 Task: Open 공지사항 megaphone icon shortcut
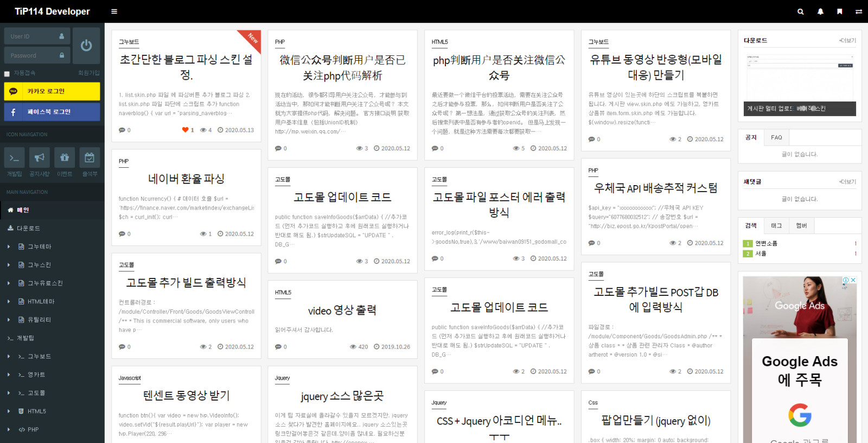(x=39, y=158)
